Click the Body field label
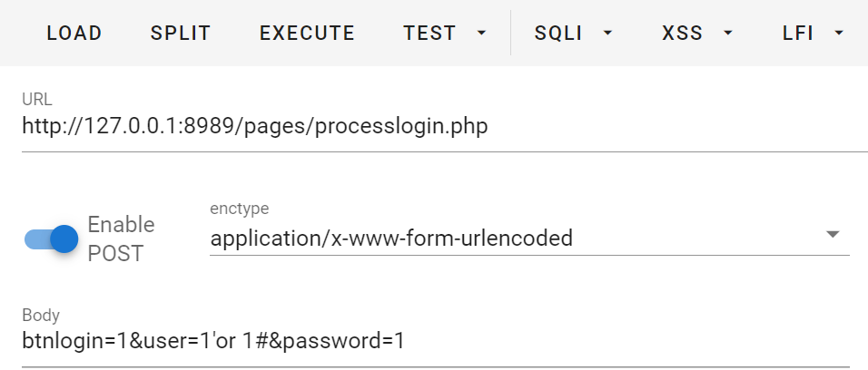 (x=41, y=316)
